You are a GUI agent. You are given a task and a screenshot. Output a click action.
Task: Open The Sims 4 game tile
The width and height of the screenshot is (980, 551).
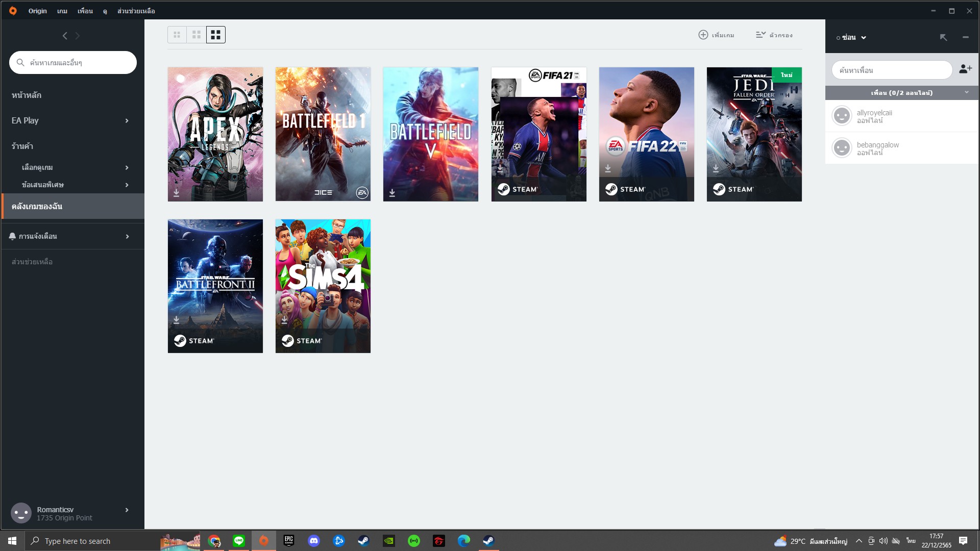click(323, 286)
